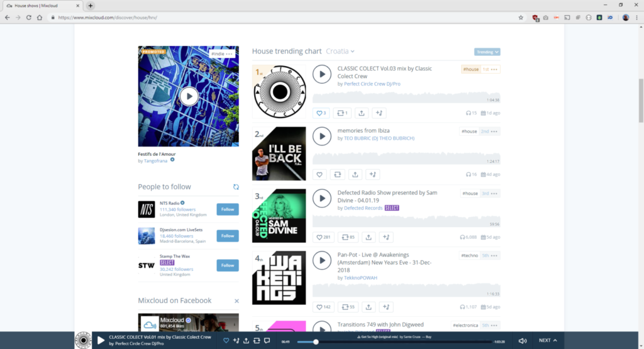Favorite current track in player bar
Screen dimensions: 644x349
[226, 340]
